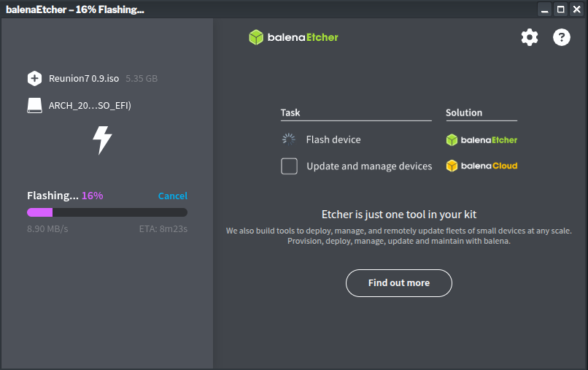Image resolution: width=588 pixels, height=370 pixels.
Task: Click the Update and manage devices label
Action: coord(369,166)
